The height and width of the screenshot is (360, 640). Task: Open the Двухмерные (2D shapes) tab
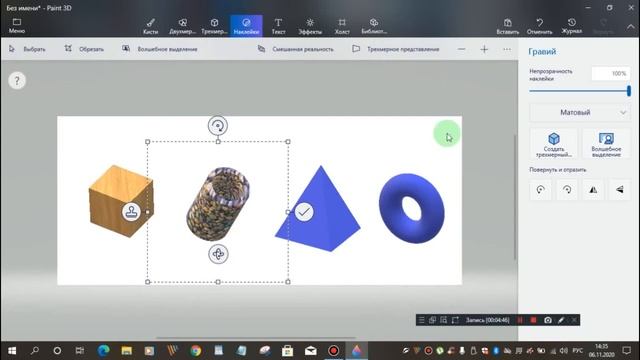point(182,27)
